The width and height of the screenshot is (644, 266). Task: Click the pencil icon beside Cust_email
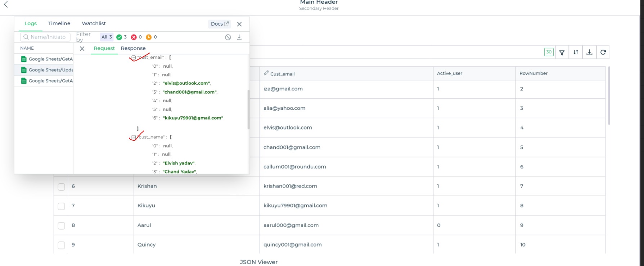pos(266,73)
